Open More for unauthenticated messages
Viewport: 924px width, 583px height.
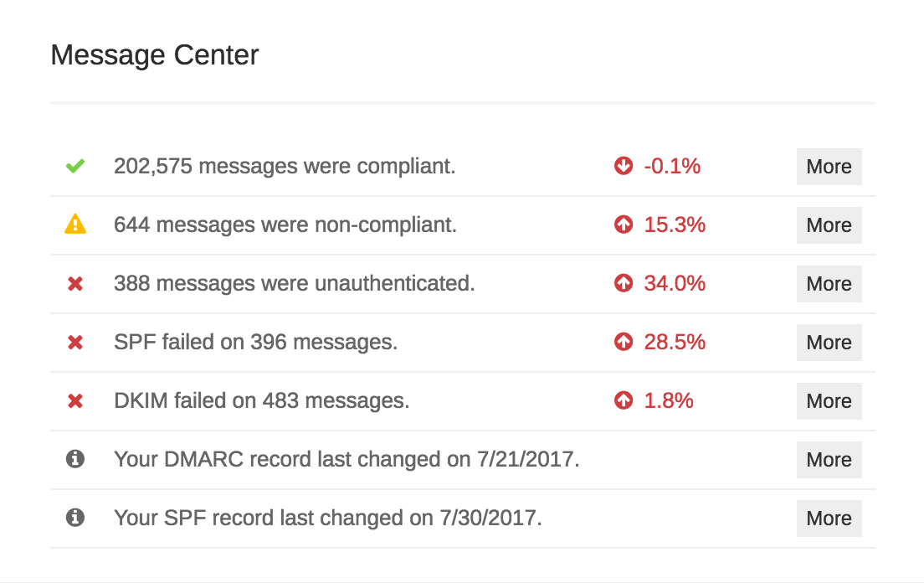pyautogui.click(x=829, y=284)
